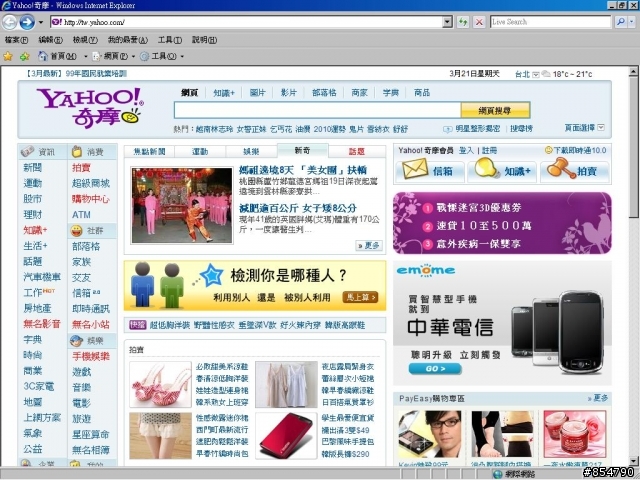This screenshot has width=640, height=480.
Task: Expand the 網頁 Page toolbar dropdown
Action: tap(133, 56)
